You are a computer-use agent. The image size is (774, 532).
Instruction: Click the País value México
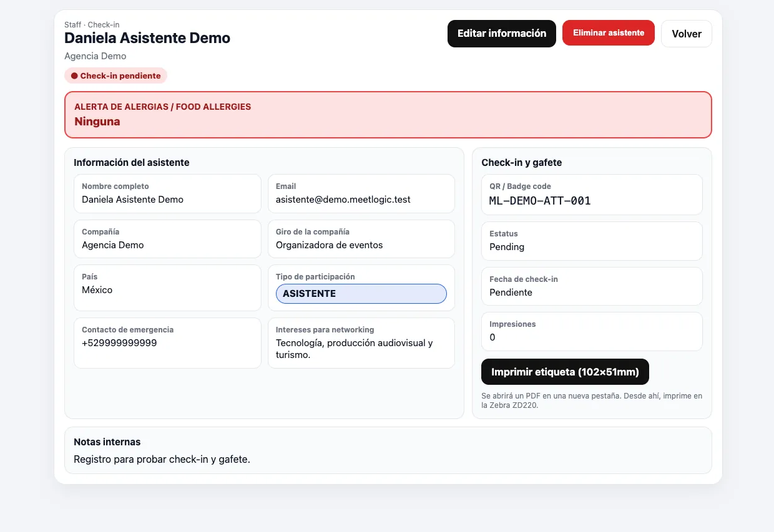97,290
